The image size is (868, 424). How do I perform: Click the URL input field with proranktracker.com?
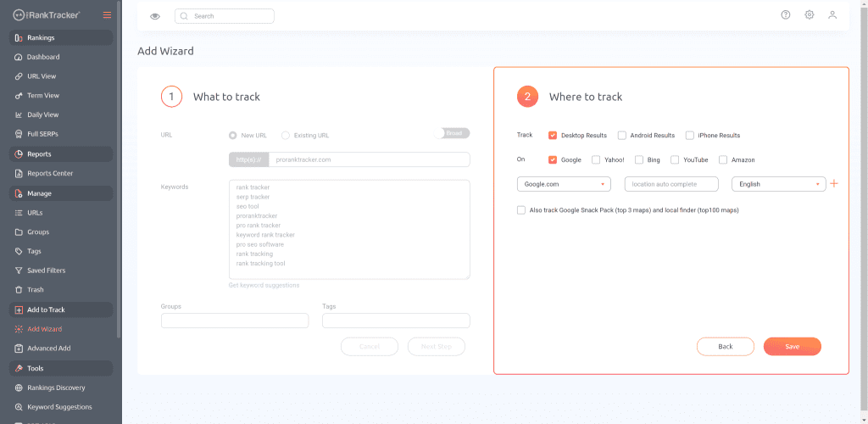370,159
